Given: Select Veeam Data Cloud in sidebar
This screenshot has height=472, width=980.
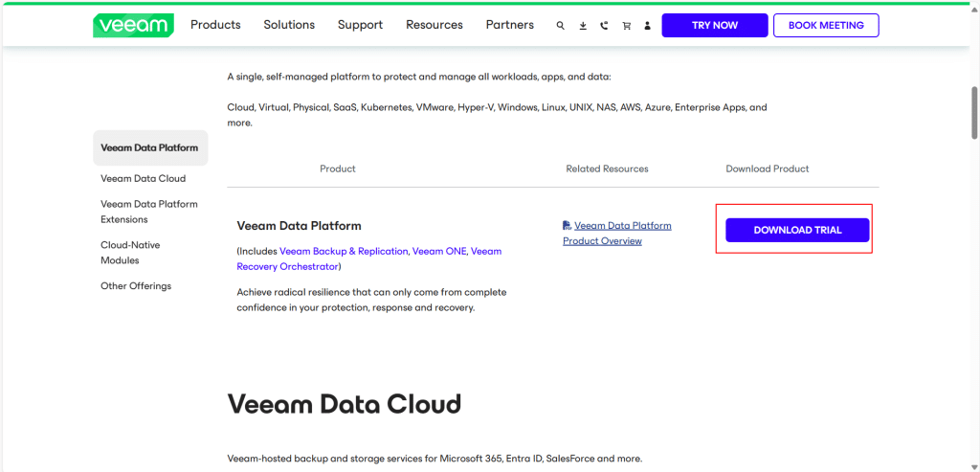Looking at the screenshot, I should tap(144, 178).
